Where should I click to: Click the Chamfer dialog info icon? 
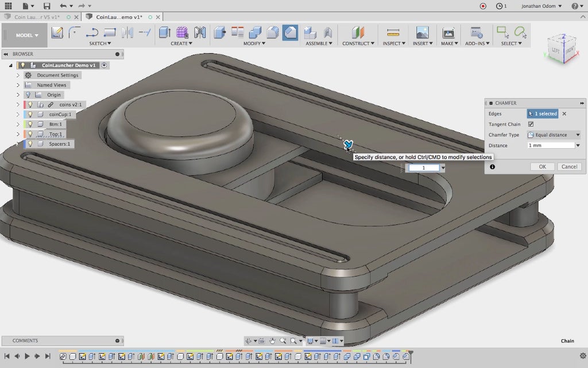(492, 167)
